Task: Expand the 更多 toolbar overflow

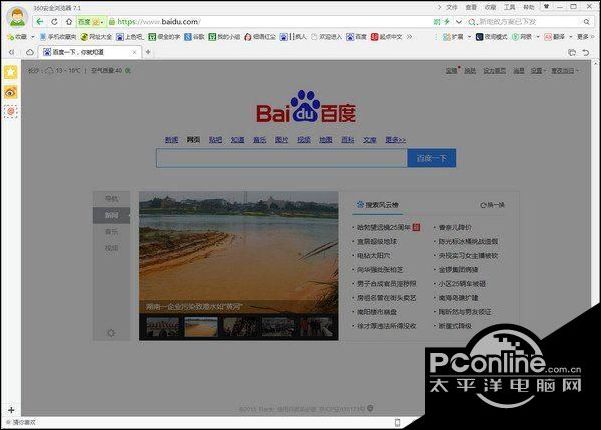Action: pyautogui.click(x=585, y=37)
